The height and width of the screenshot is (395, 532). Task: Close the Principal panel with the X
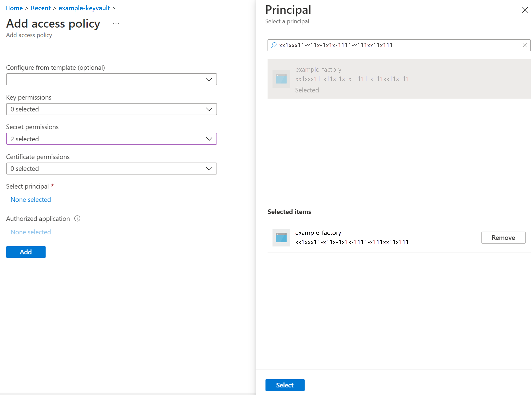[525, 10]
